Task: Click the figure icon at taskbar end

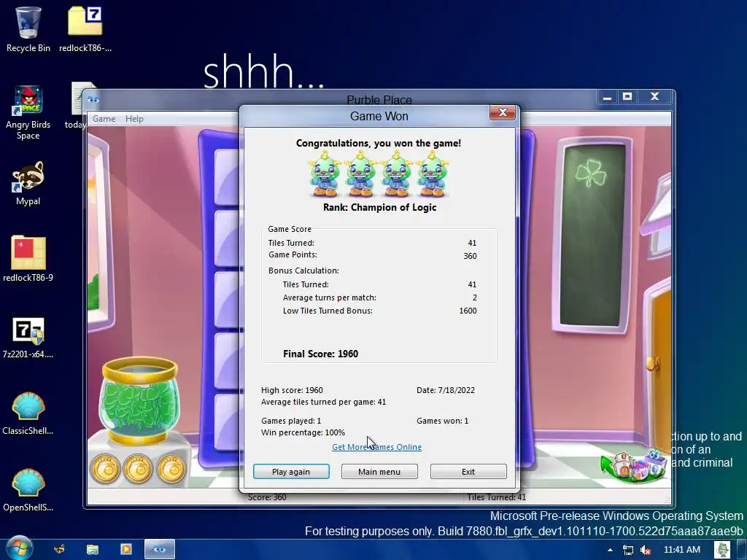Action: [x=722, y=550]
